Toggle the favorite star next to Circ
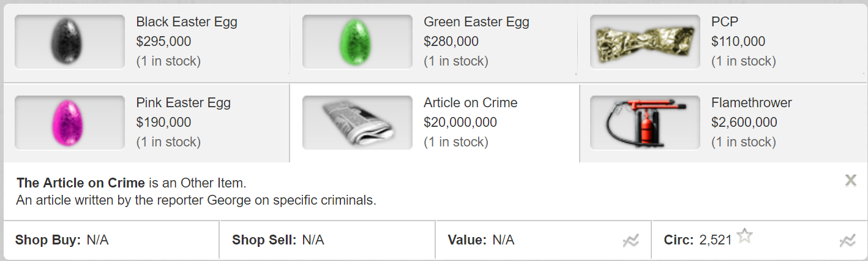 point(744,236)
